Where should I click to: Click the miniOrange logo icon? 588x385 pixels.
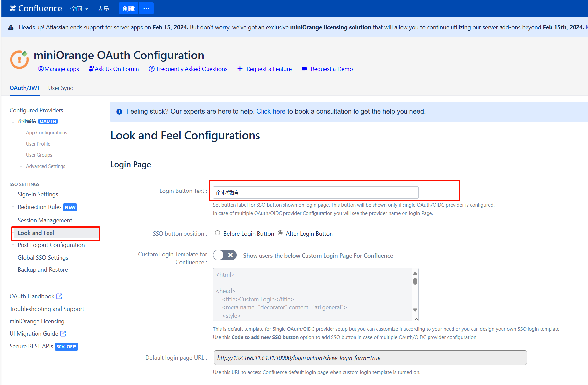[x=19, y=59]
